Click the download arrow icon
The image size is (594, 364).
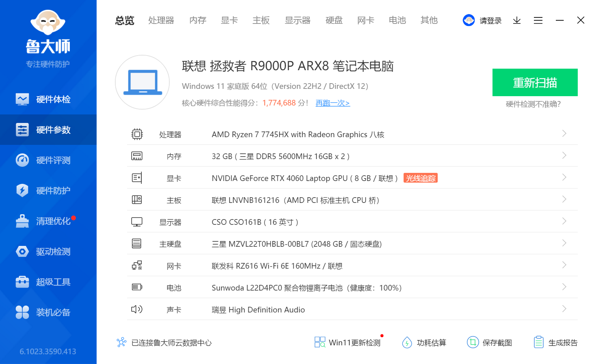point(517,20)
